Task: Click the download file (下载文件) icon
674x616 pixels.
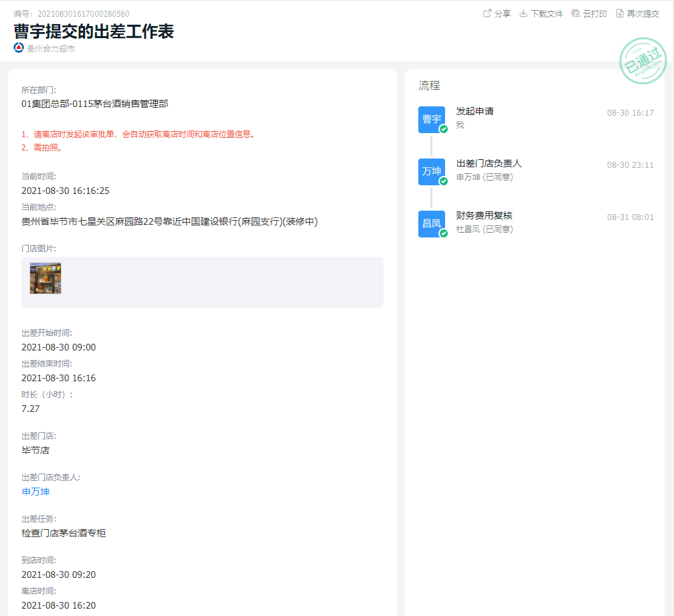Action: tap(523, 13)
